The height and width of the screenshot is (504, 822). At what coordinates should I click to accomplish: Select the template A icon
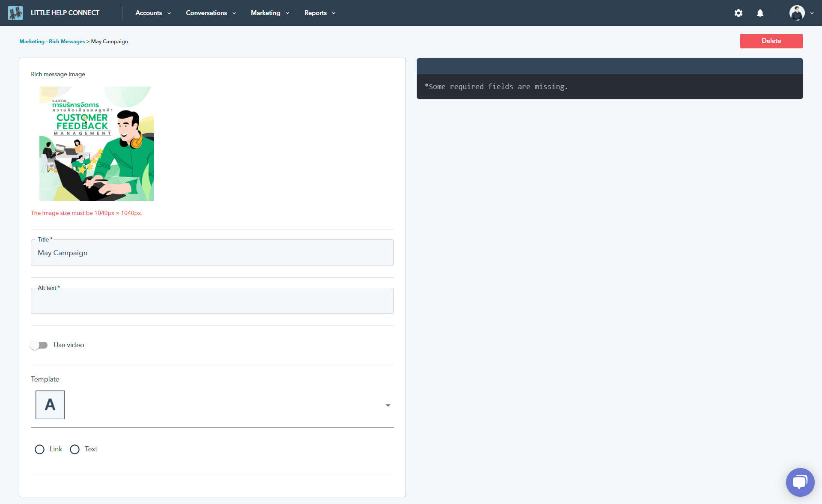[x=50, y=405]
